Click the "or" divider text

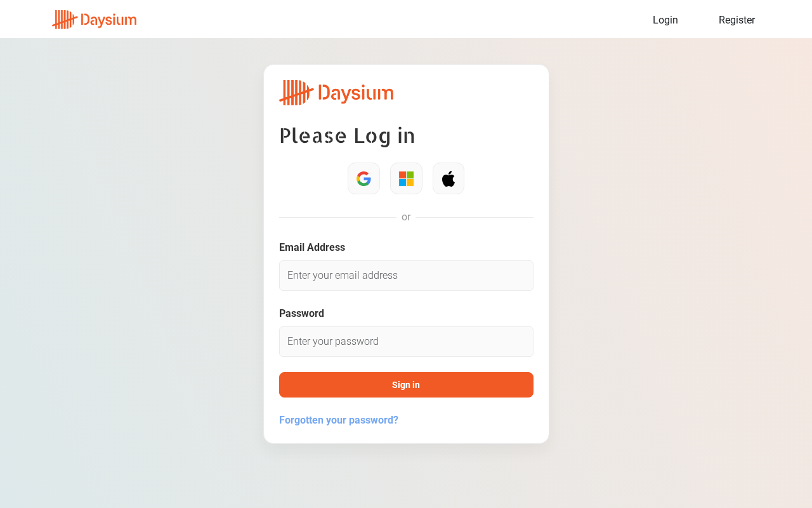pyautogui.click(x=406, y=217)
